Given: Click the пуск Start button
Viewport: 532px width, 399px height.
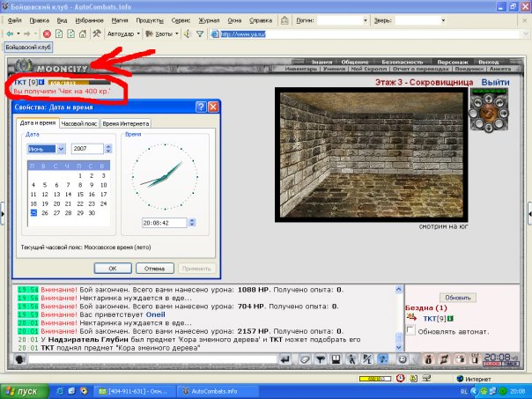Looking at the screenshot, I should point(24,392).
